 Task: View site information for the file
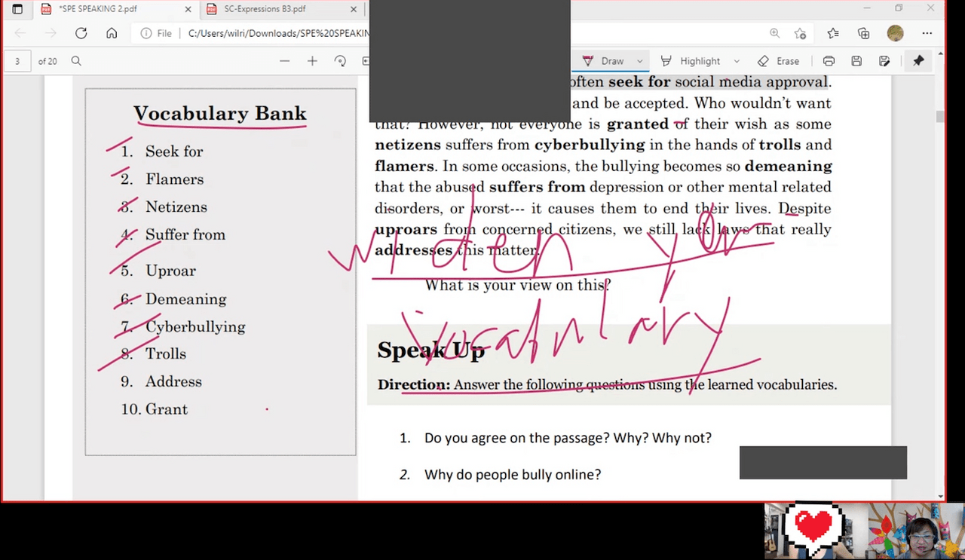click(156, 33)
